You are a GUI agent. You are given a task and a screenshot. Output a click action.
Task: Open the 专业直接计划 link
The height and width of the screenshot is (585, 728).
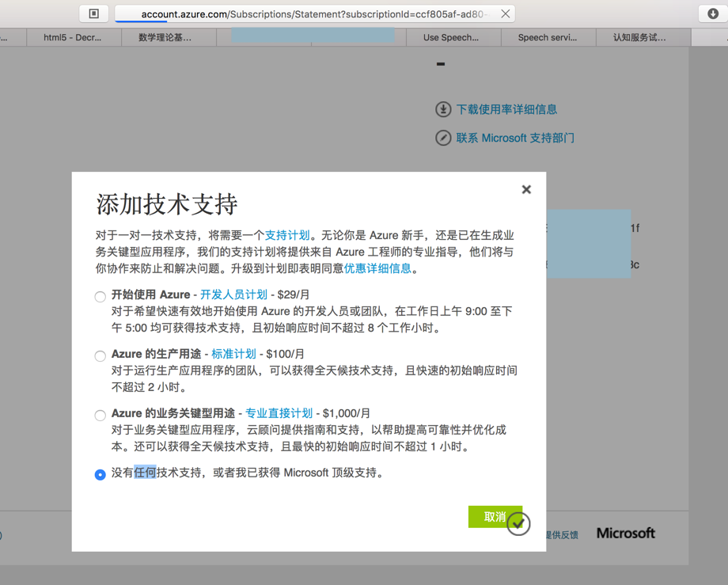pos(279,412)
